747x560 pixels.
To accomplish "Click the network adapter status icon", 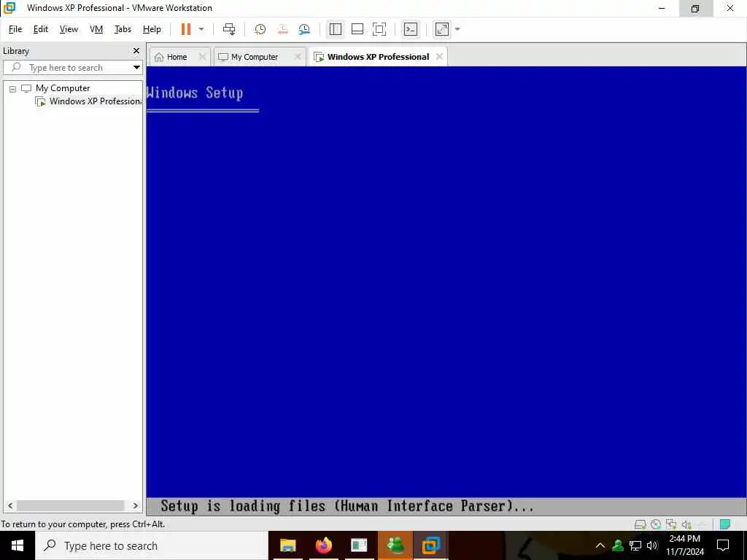I will 671,525.
